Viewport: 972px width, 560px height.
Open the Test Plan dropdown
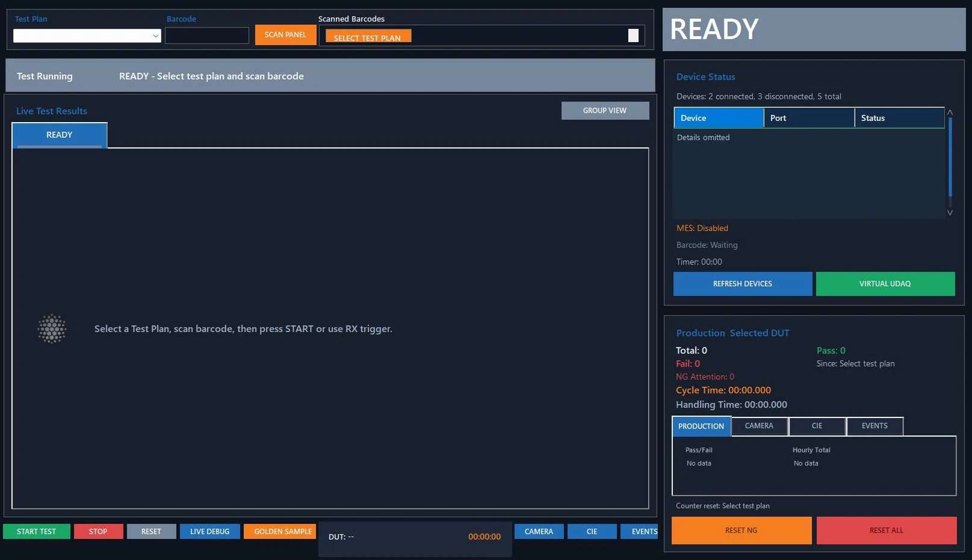click(x=87, y=35)
